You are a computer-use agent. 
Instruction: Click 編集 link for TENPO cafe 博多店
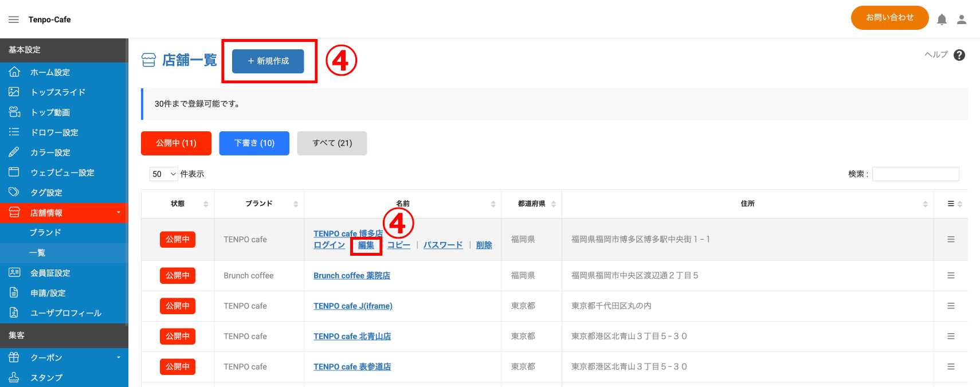point(366,245)
